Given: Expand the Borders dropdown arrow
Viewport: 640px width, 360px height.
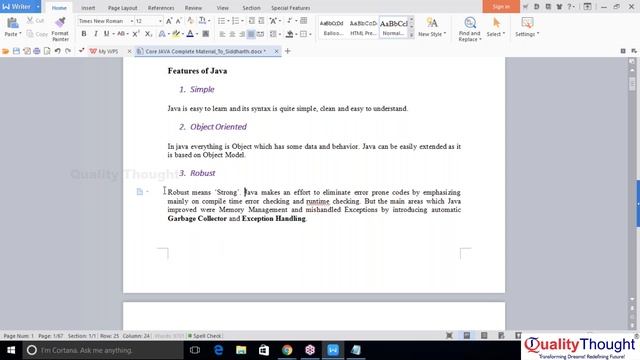Looking at the screenshot, I should point(310,34).
